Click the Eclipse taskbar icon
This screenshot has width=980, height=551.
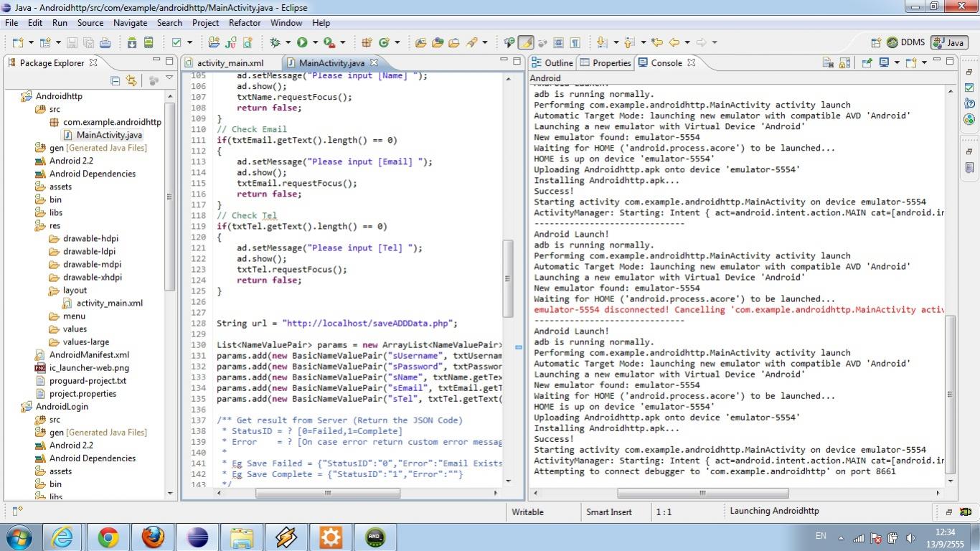(197, 537)
